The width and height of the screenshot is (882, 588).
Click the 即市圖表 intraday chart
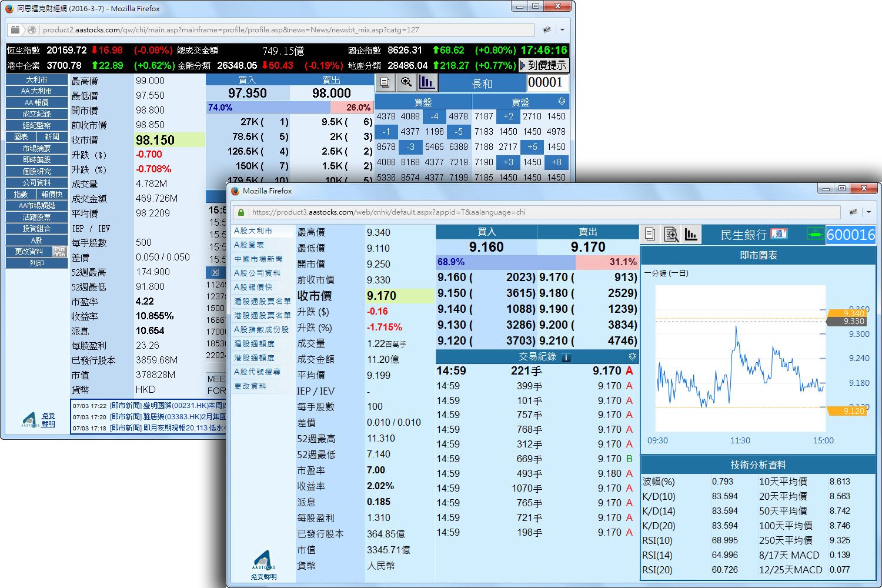coord(741,359)
